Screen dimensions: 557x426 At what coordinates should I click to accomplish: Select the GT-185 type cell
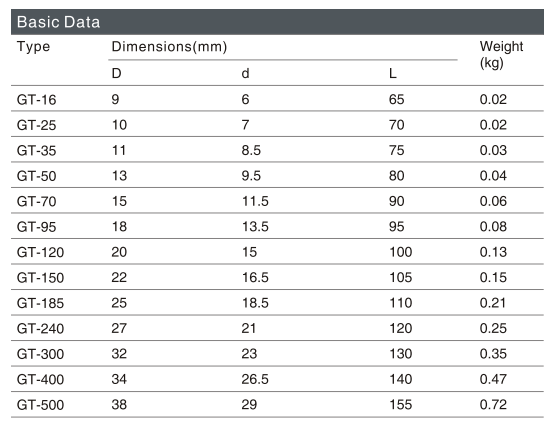click(40, 303)
